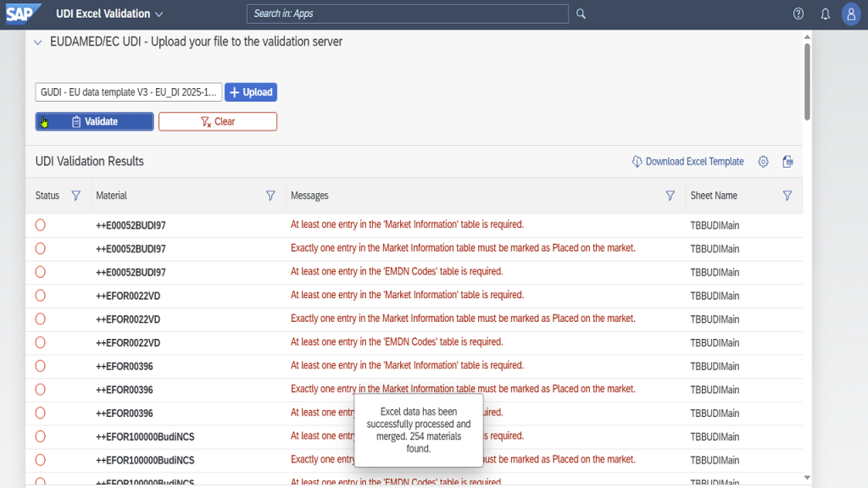The image size is (868, 488).
Task: Click the scrollbar up arrow
Action: pos(807,36)
